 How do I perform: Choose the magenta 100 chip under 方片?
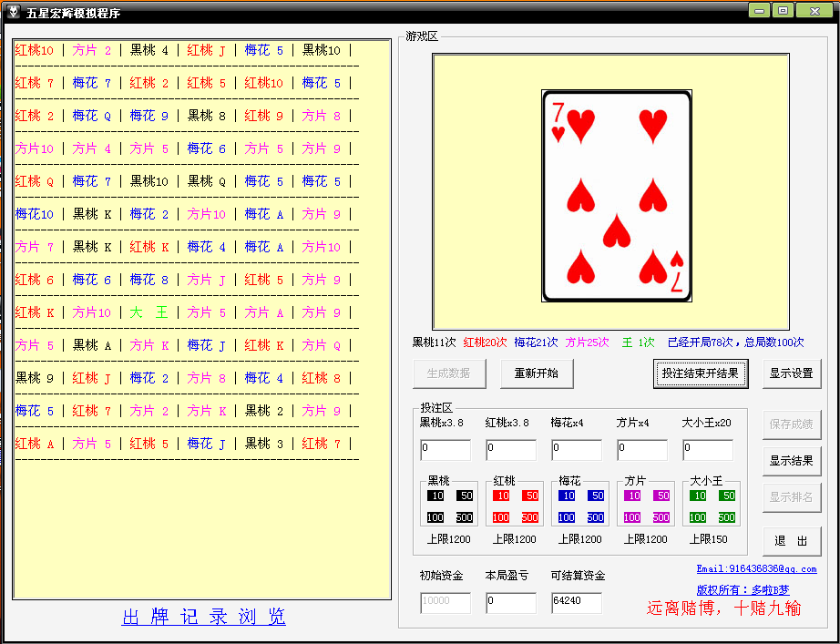click(x=632, y=517)
